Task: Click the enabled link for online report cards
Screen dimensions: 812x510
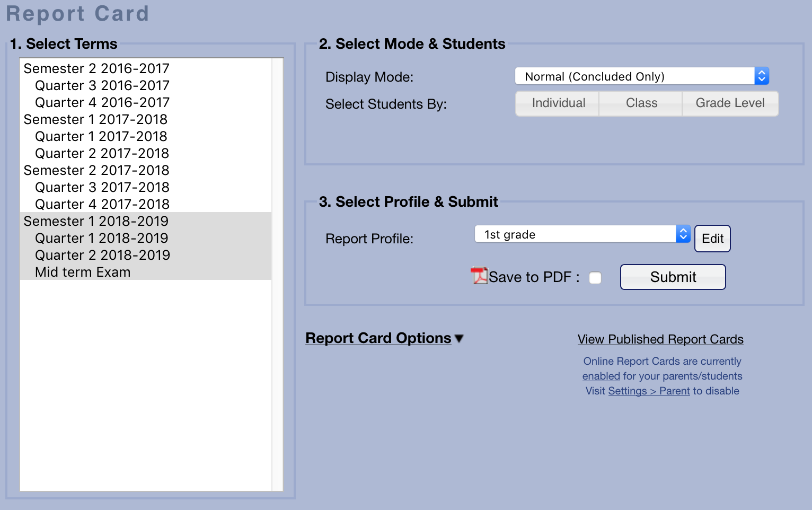Action: [x=601, y=376]
